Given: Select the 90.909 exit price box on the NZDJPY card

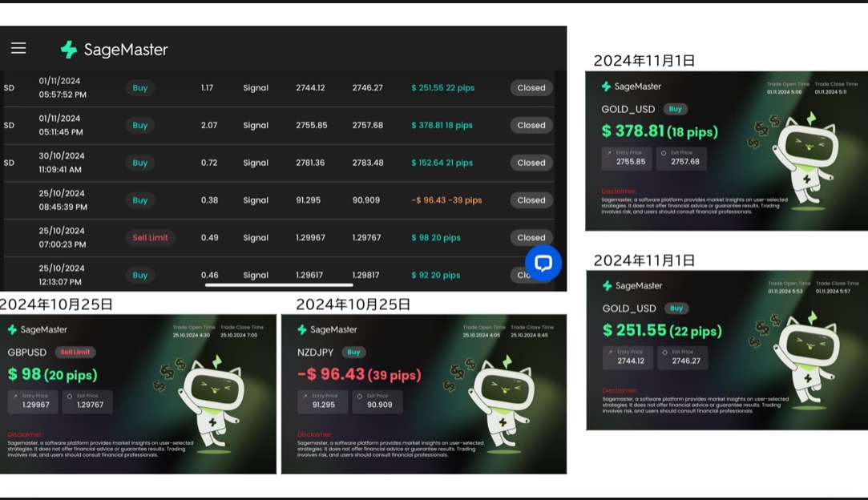Looking at the screenshot, I should pos(379,402).
